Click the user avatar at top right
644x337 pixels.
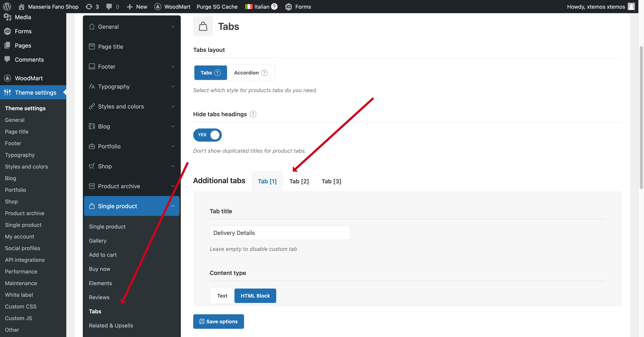pos(631,6)
